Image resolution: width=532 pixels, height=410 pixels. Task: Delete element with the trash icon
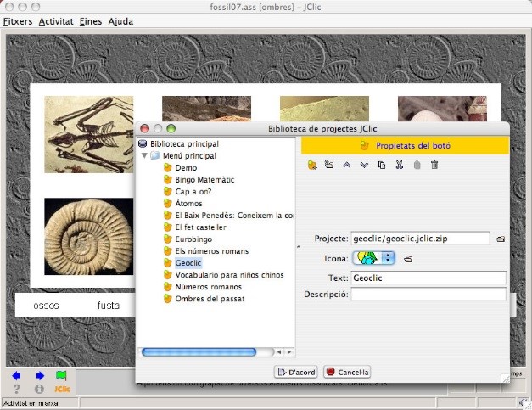pos(434,165)
